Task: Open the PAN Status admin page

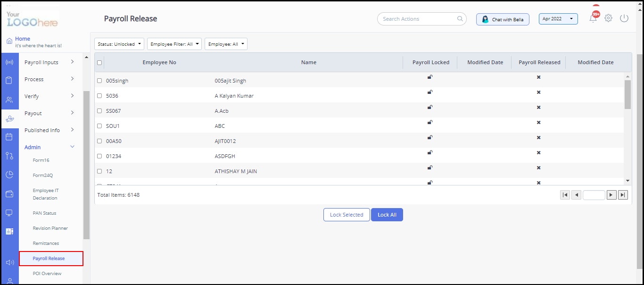Action: pyautogui.click(x=44, y=213)
